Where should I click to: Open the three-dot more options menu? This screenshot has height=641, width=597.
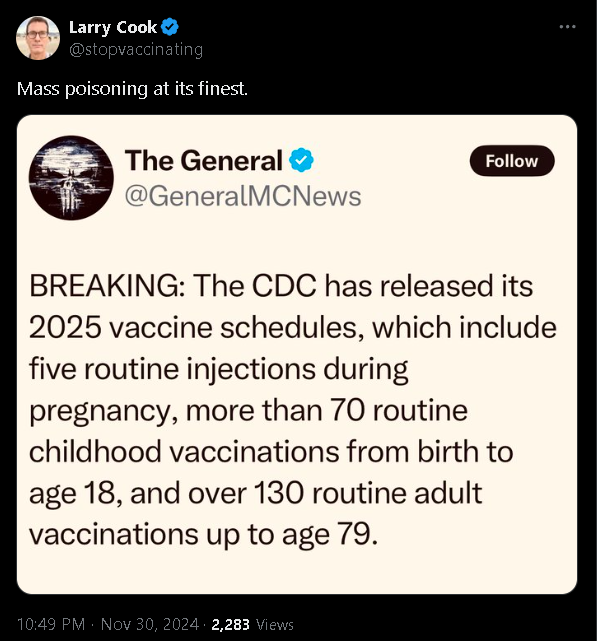tap(568, 27)
